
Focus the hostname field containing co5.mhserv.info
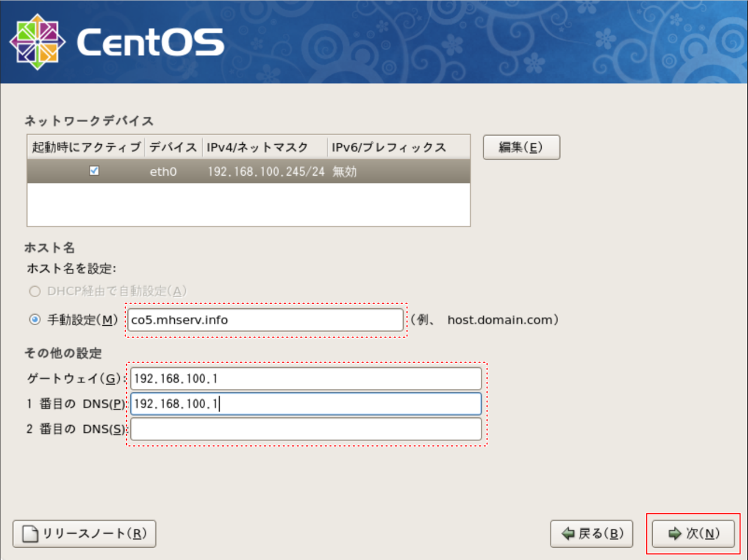tap(265, 320)
